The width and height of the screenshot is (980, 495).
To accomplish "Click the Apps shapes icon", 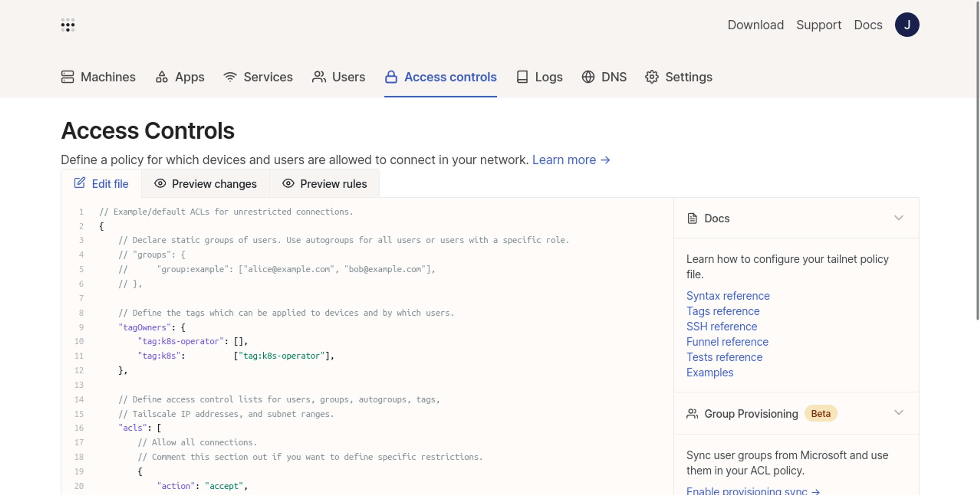I will 162,77.
